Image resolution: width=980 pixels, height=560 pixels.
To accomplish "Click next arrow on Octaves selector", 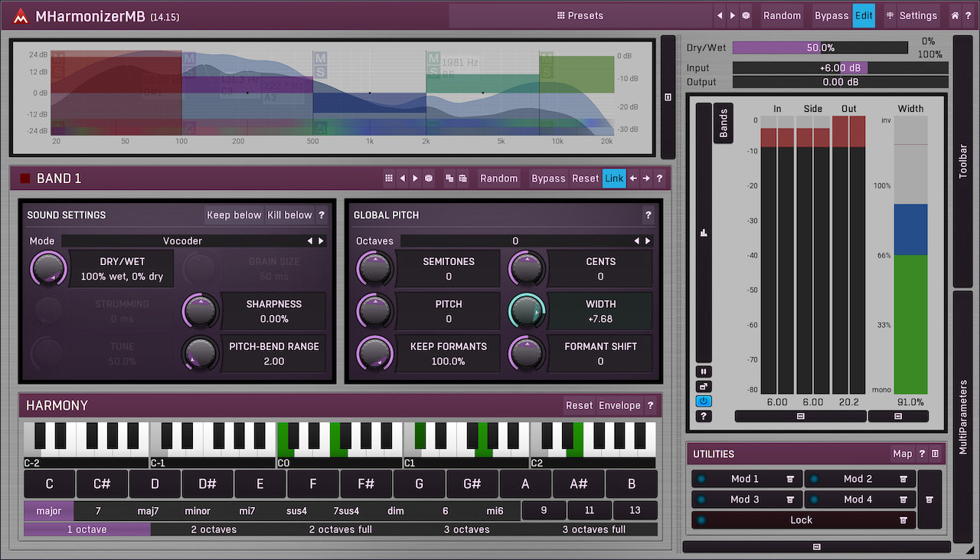I will tap(648, 241).
